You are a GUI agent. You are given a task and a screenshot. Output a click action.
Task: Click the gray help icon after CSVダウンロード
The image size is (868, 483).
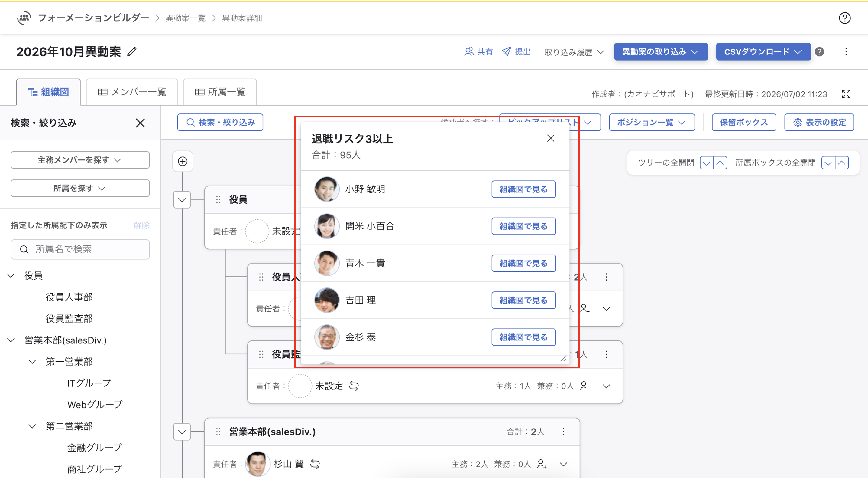(819, 52)
